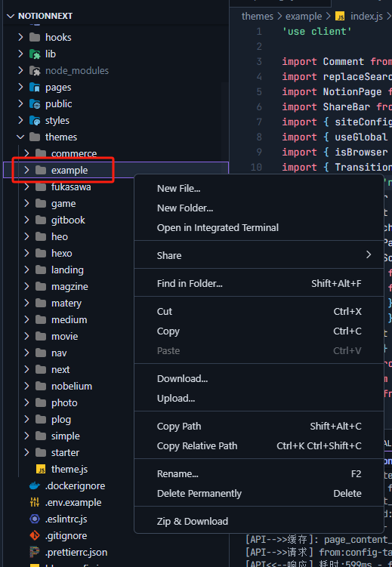Image resolution: width=392 pixels, height=567 pixels.
Task: Click the lib folder icon
Action: (x=35, y=54)
